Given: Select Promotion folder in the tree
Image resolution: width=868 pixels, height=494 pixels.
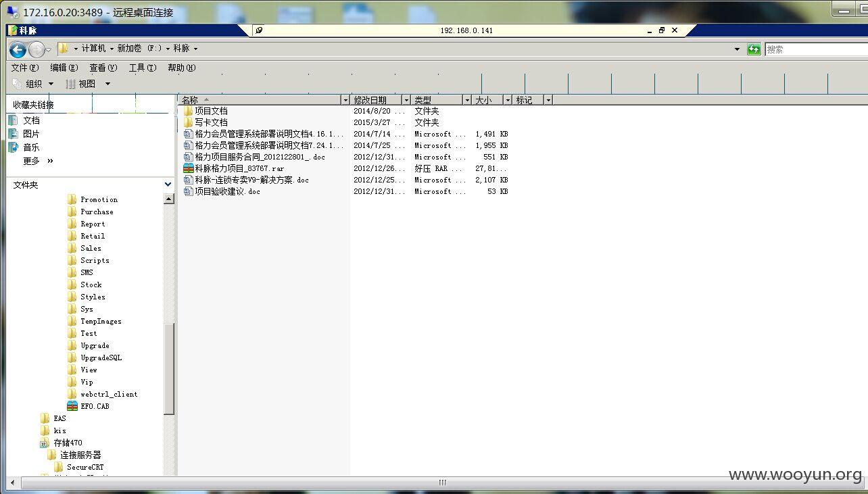Looking at the screenshot, I should [93, 199].
